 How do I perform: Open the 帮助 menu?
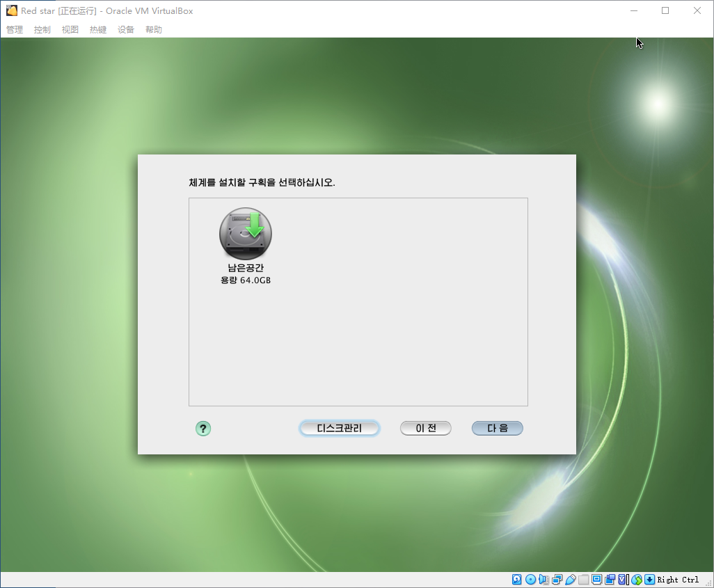tap(154, 30)
